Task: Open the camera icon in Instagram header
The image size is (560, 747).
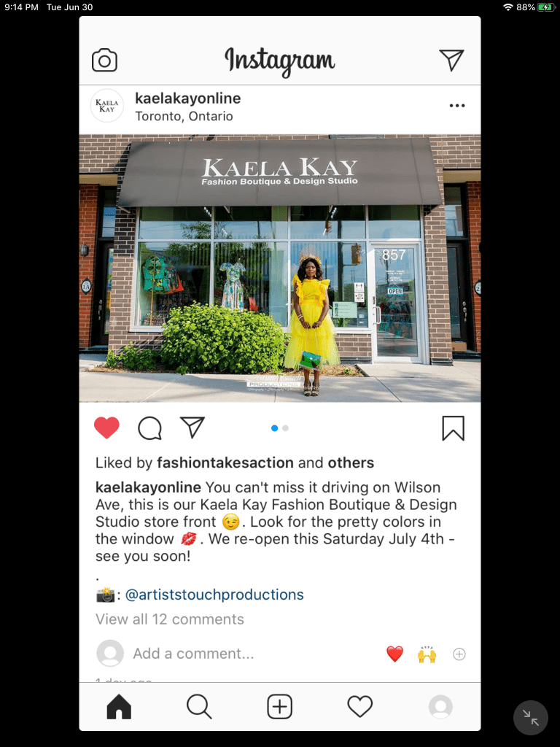Action: [104, 60]
